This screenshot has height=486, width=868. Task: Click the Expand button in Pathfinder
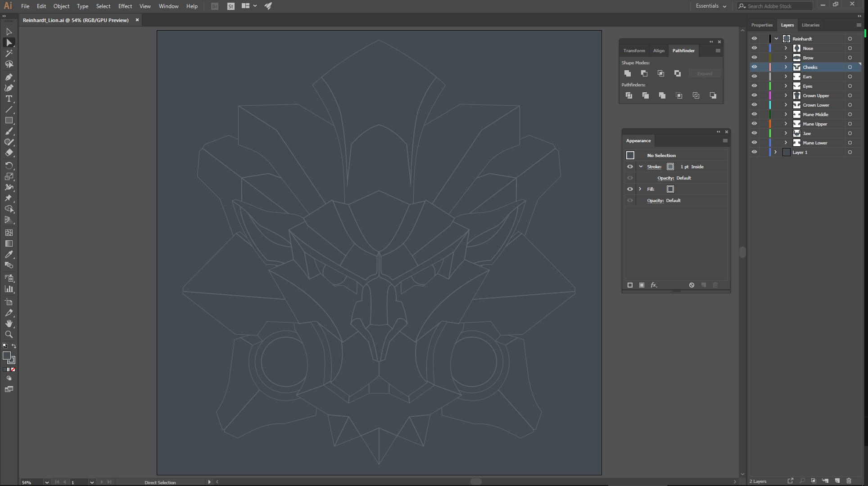pyautogui.click(x=705, y=73)
